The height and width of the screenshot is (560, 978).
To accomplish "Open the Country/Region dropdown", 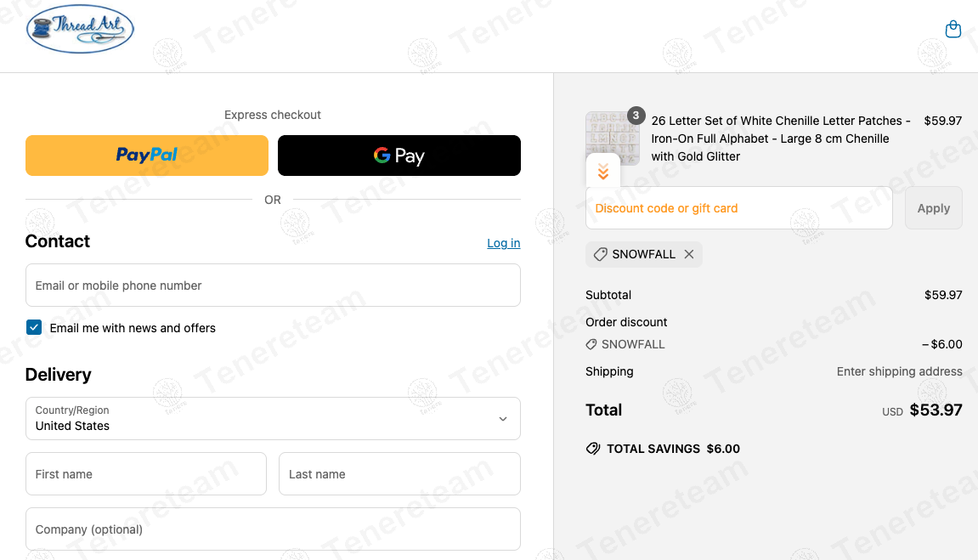I will [273, 418].
